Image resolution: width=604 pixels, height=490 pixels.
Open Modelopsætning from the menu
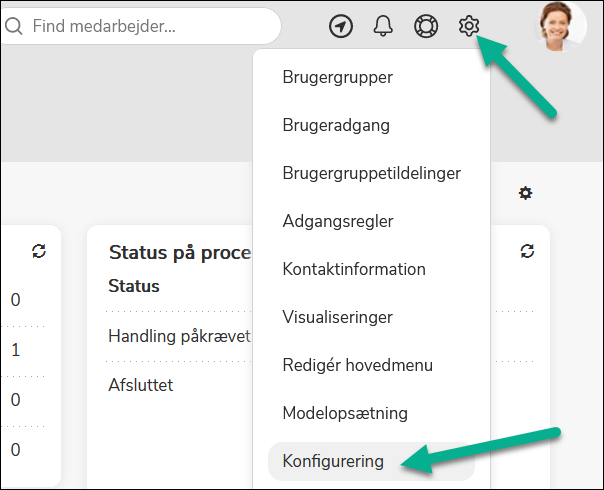click(x=345, y=413)
